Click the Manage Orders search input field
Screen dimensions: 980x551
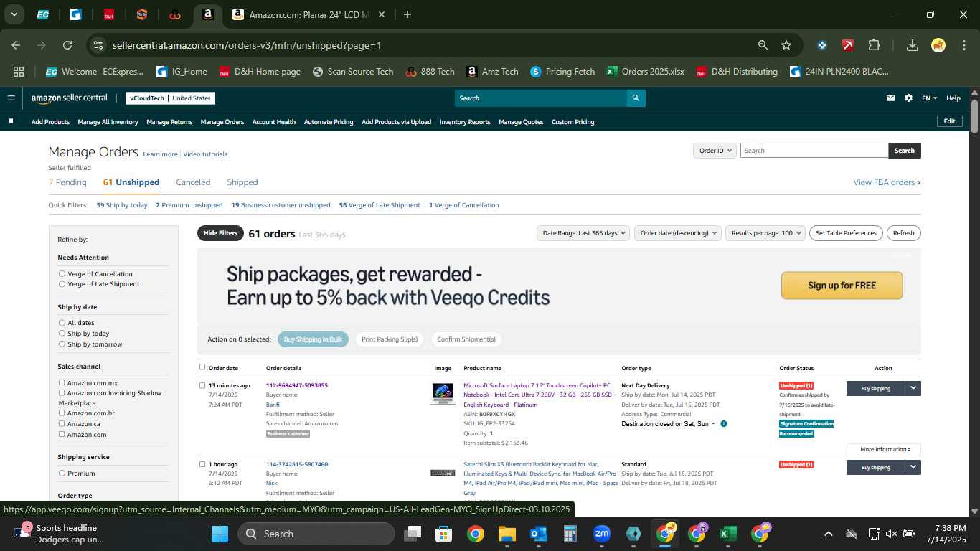click(x=814, y=151)
